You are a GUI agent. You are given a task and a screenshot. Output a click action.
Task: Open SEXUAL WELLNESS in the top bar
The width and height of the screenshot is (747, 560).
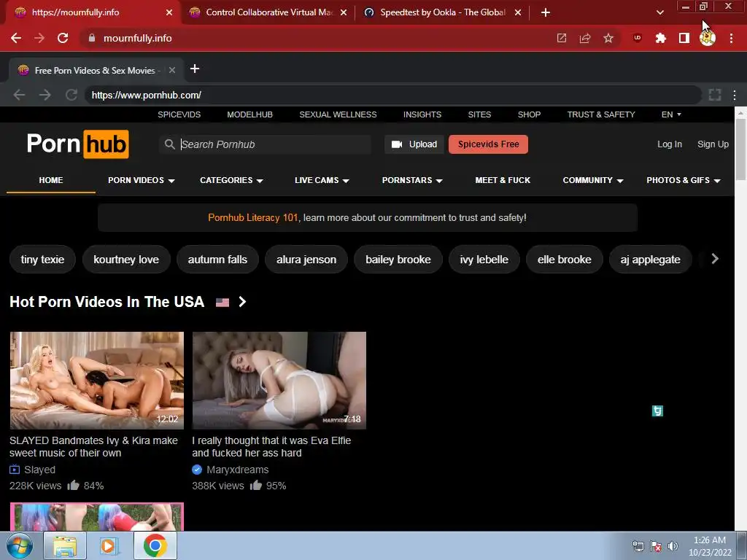click(338, 114)
